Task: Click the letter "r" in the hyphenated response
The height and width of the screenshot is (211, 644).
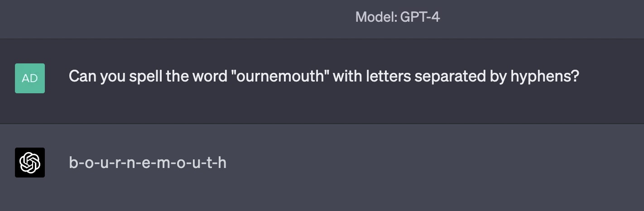Action: click(x=117, y=163)
